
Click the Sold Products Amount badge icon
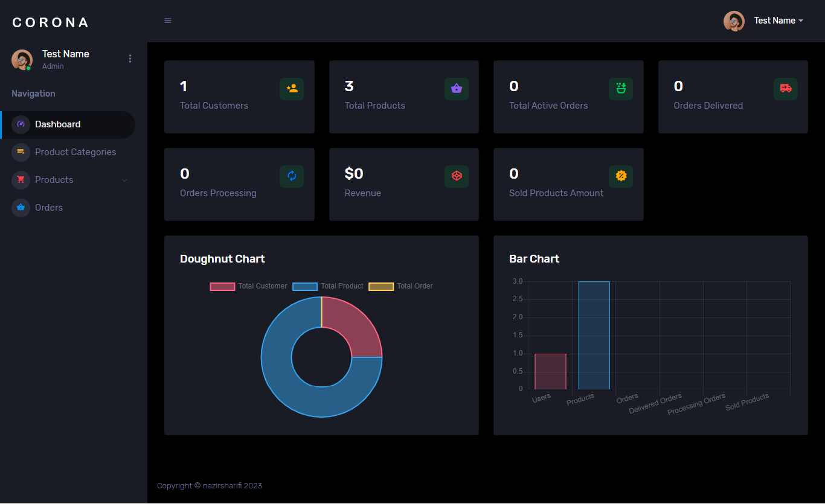[x=621, y=176]
